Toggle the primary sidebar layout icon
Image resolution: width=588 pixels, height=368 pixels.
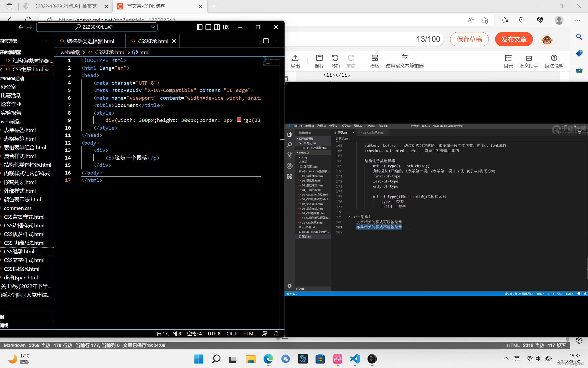[199, 27]
